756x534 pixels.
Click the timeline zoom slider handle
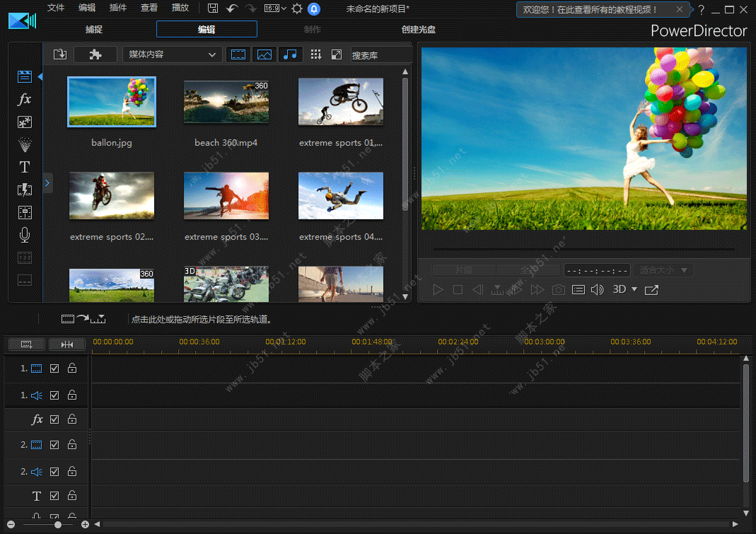click(58, 525)
